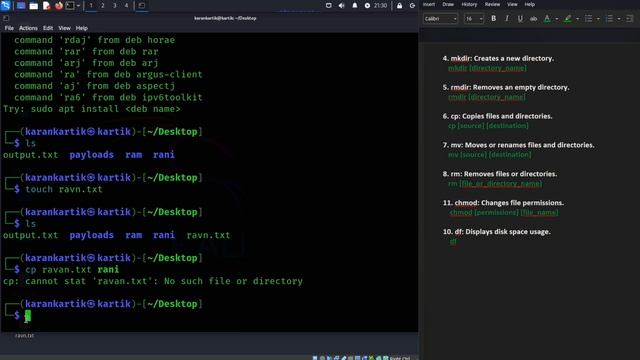Open the terminal Help menu

point(82,28)
